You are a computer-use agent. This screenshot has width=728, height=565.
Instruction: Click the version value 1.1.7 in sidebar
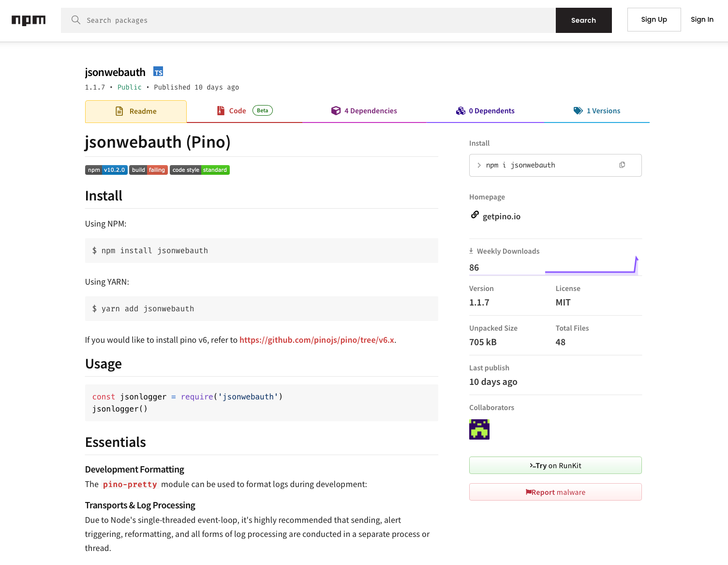coord(479,302)
